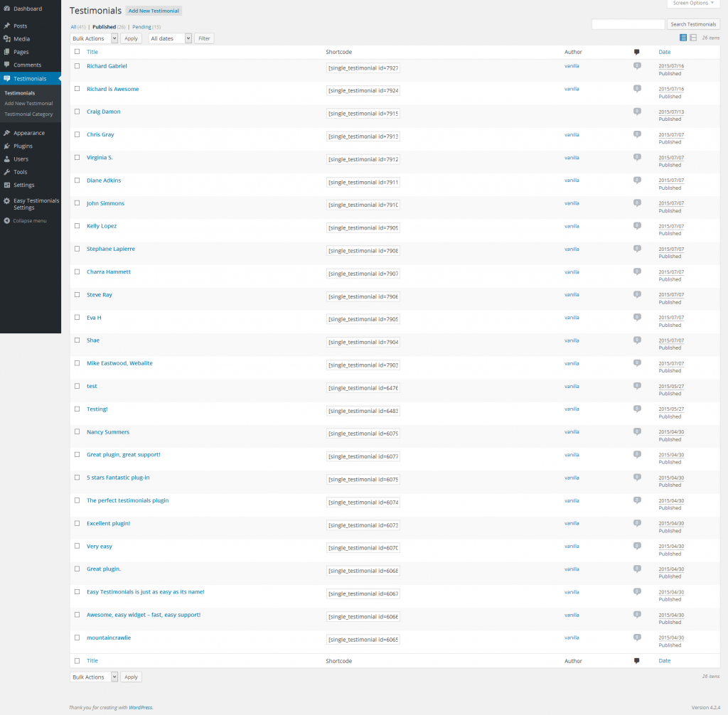
Task: Show the Pending testimonials filter
Action: [x=141, y=27]
